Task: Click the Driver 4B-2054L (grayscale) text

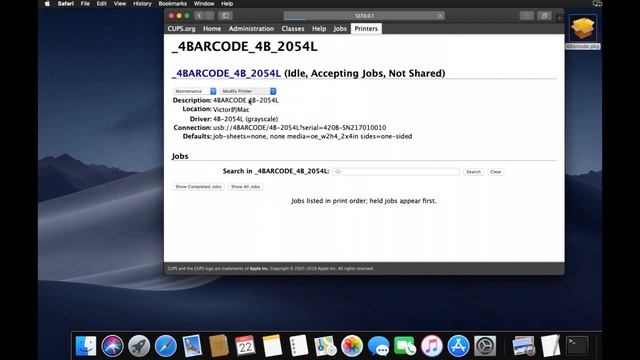Action: point(245,119)
